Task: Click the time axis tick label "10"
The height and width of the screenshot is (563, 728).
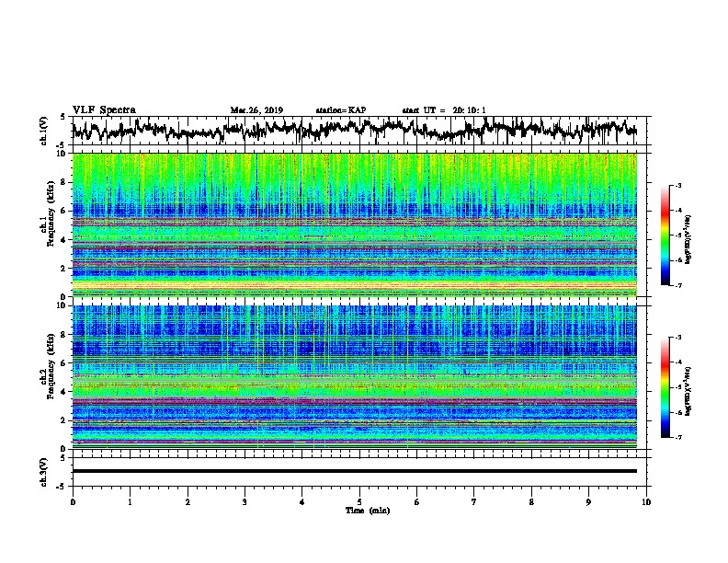Action: 646,502
